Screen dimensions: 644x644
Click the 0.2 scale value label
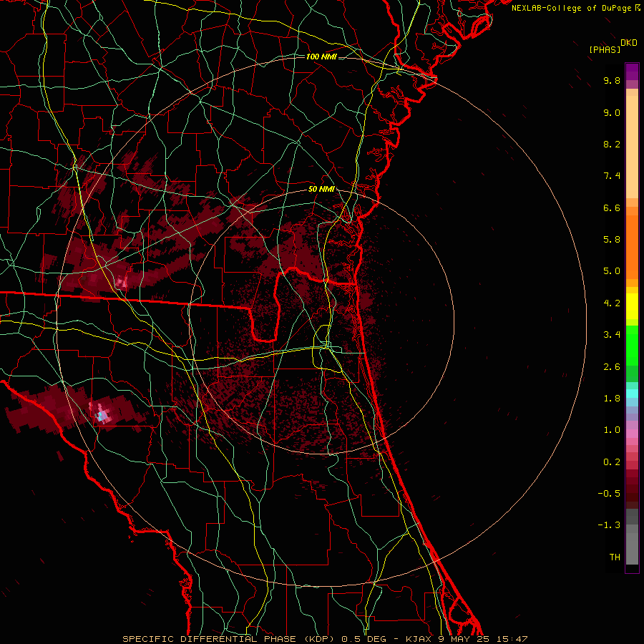[612, 462]
